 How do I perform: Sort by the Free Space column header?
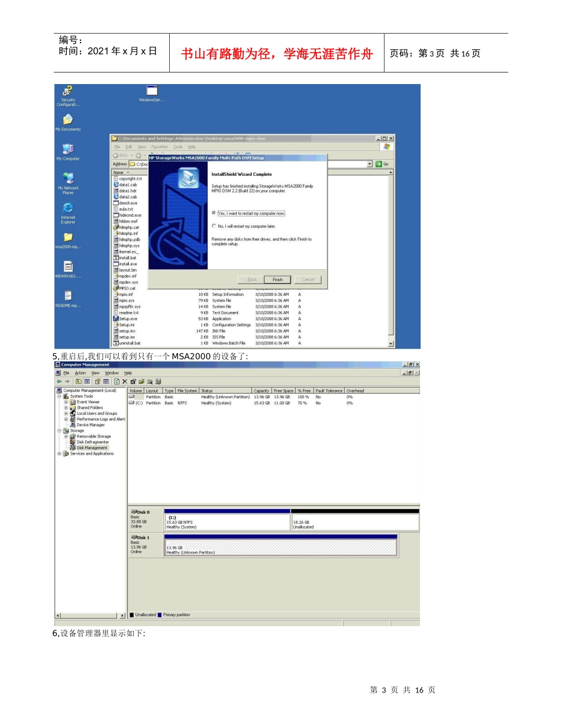pos(283,391)
